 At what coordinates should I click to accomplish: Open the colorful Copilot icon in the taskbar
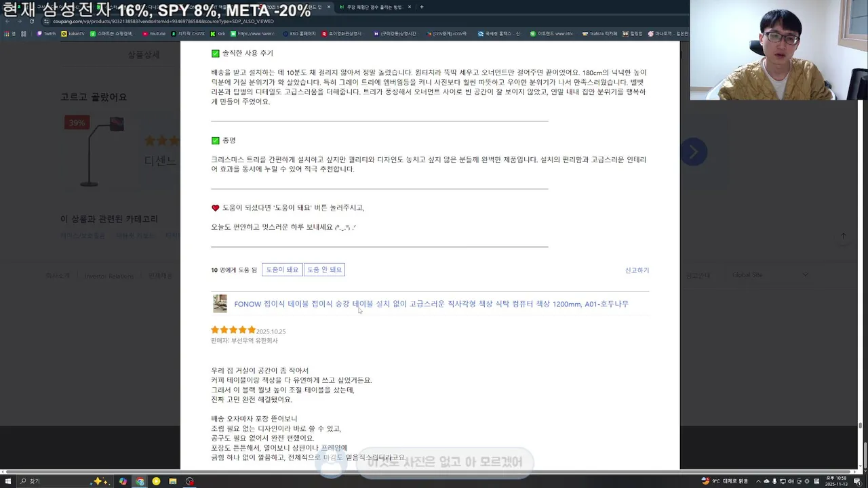123,481
